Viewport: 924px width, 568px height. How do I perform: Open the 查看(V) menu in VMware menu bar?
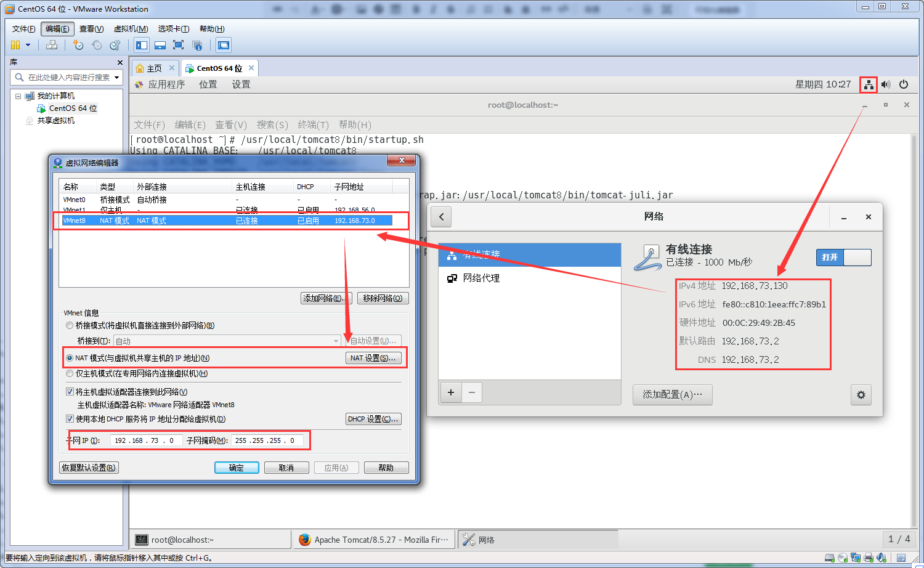pyautogui.click(x=91, y=29)
